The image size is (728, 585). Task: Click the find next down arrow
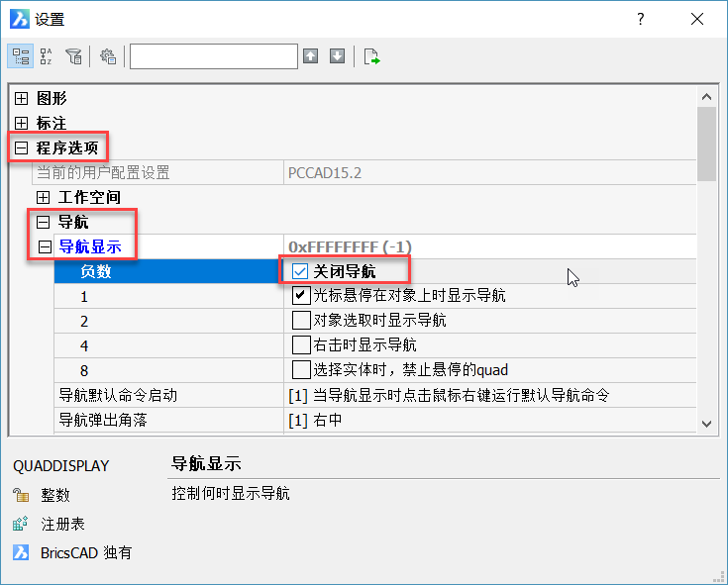click(x=337, y=56)
